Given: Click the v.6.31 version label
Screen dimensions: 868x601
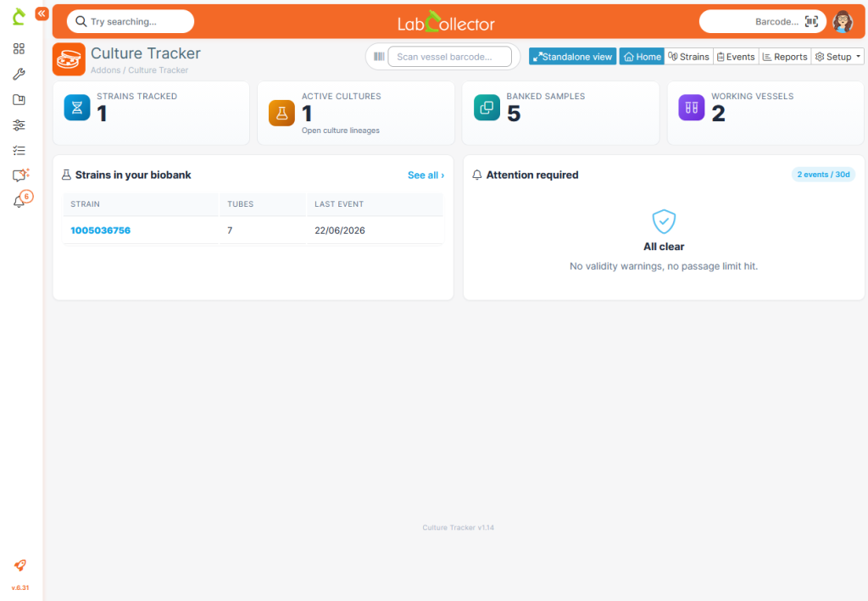Looking at the screenshot, I should point(20,587).
